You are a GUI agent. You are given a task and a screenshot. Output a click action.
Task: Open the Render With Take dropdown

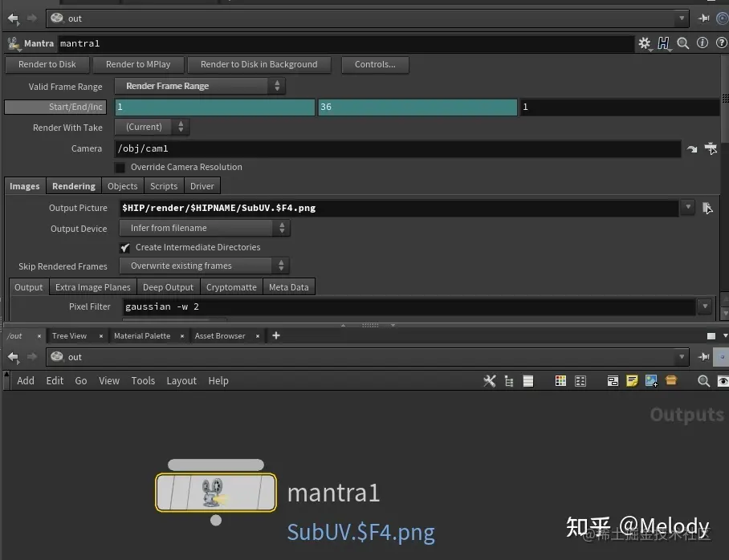coord(152,127)
